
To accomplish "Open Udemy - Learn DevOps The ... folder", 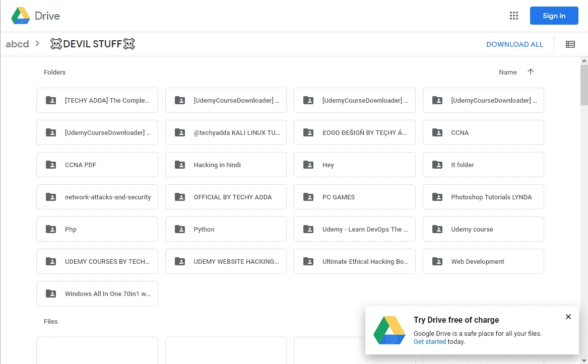I will tap(354, 229).
